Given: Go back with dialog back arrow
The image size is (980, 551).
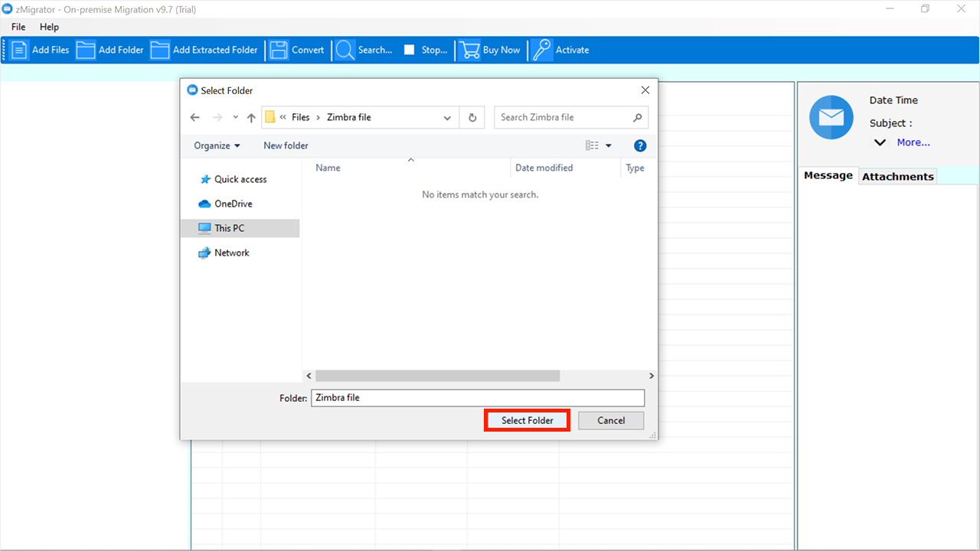Looking at the screenshot, I should click(x=194, y=117).
